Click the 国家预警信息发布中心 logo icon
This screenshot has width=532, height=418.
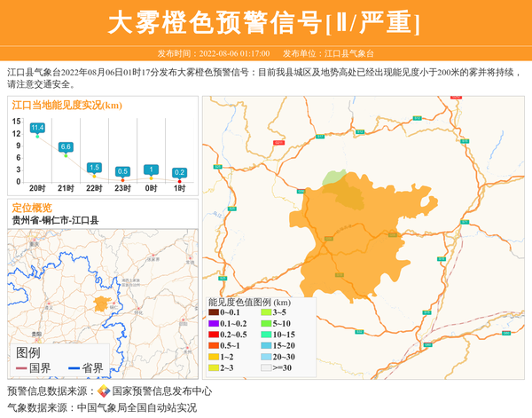[104, 391]
